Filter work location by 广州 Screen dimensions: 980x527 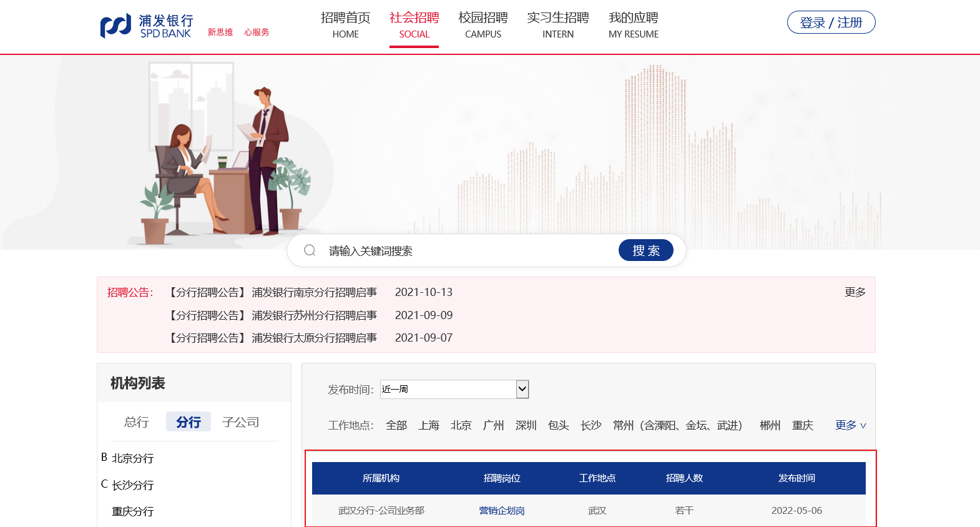(494, 425)
